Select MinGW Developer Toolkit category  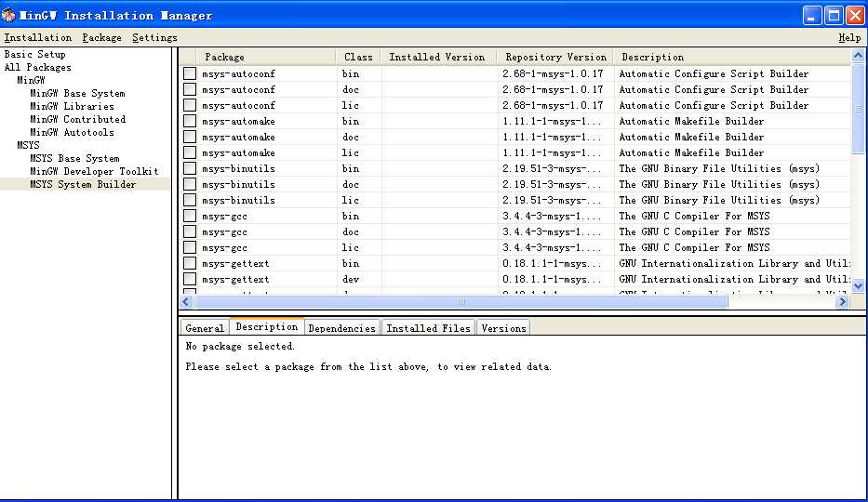coord(94,171)
